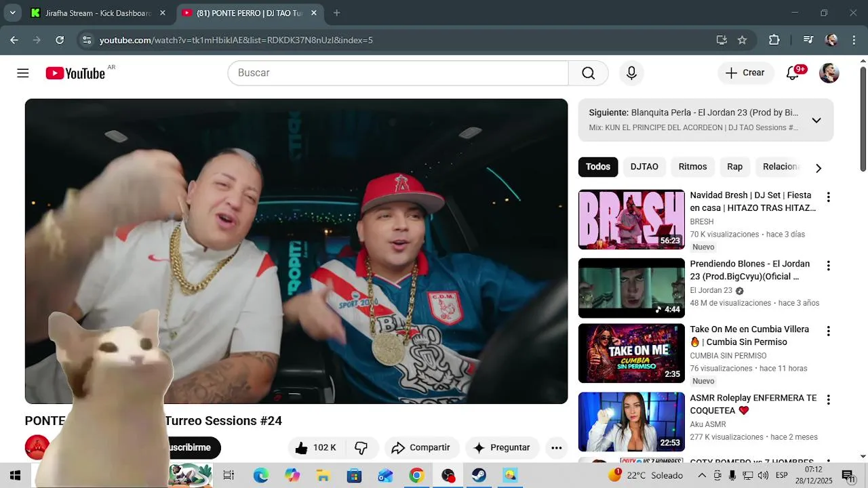Click the video player area

[x=296, y=251]
